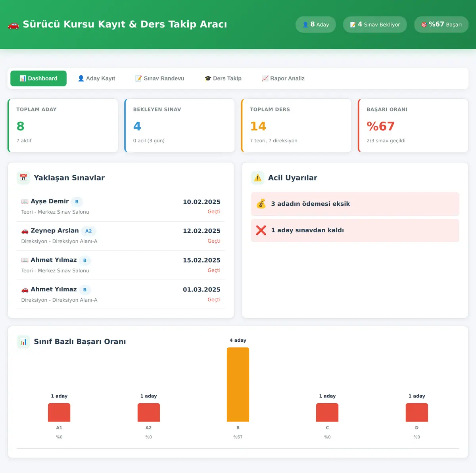This screenshot has height=473, width=476.
Task: Click the book icon next to Ayşe Demir
Action: (25, 201)
